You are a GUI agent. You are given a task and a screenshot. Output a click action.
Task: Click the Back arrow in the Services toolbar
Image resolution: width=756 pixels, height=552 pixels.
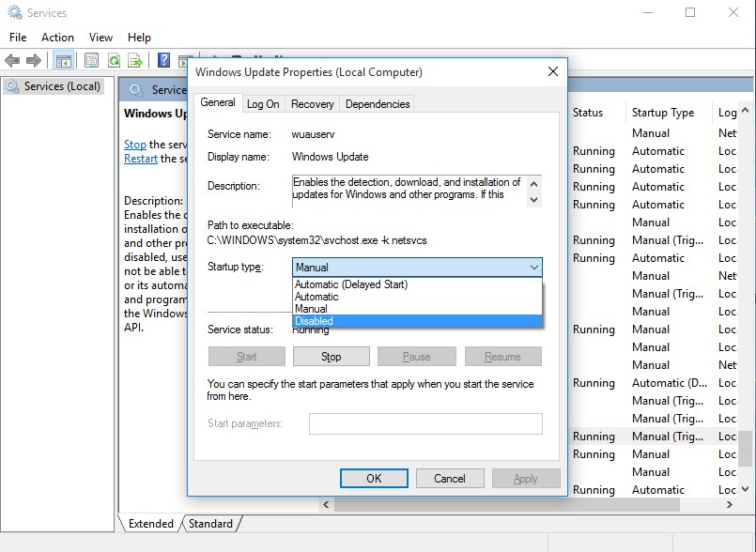(x=12, y=61)
